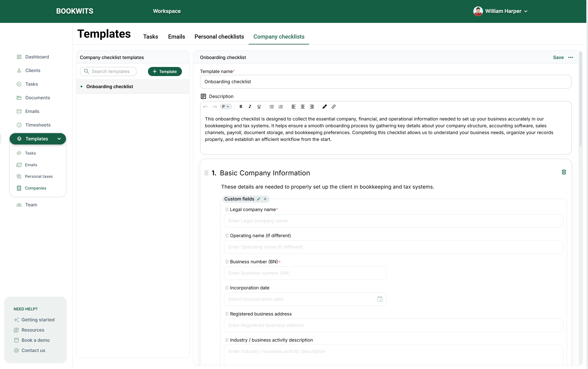Click the drag handle beside Legal company name

click(227, 209)
